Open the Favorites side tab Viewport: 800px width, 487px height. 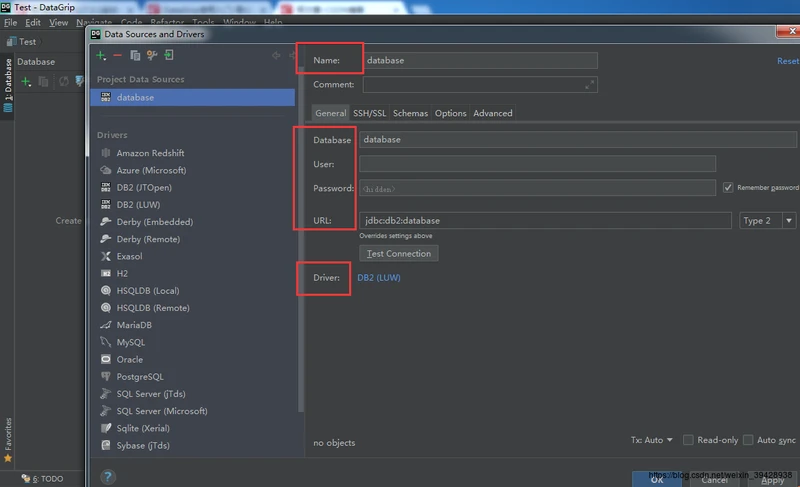tap(8, 440)
